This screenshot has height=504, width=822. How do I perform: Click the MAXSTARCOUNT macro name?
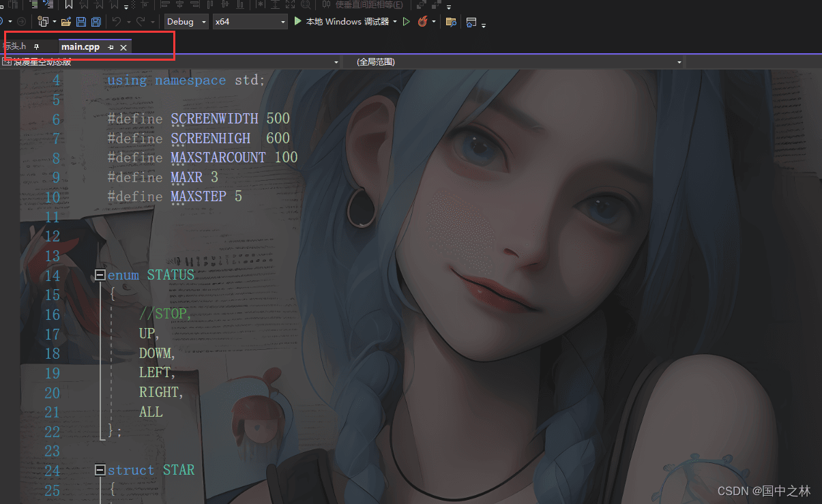coord(218,158)
